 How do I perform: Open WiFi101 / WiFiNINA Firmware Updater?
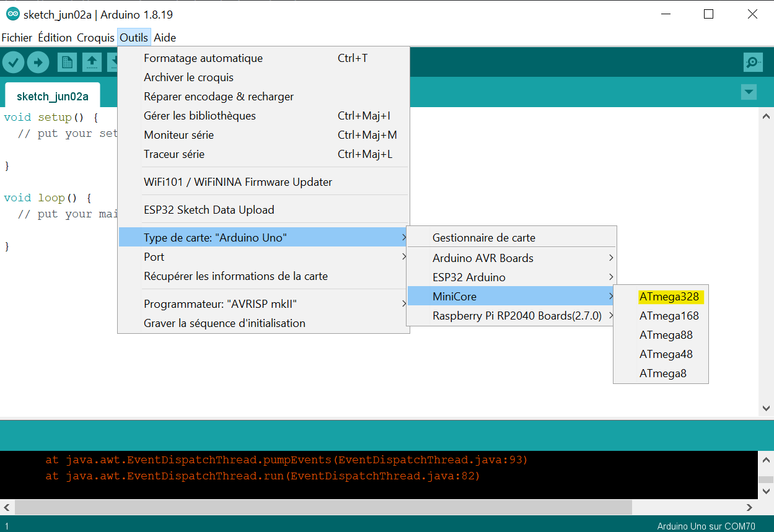(x=263, y=182)
